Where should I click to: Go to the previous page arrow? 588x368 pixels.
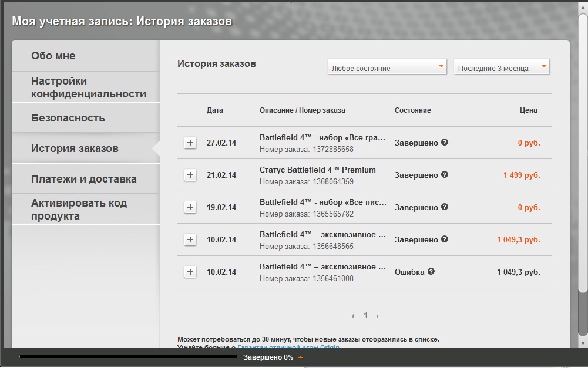click(352, 316)
